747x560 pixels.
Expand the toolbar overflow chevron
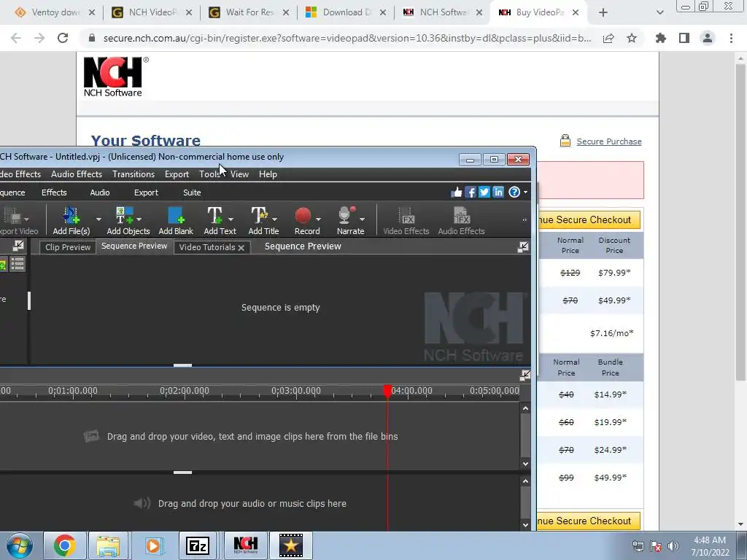pos(525,219)
